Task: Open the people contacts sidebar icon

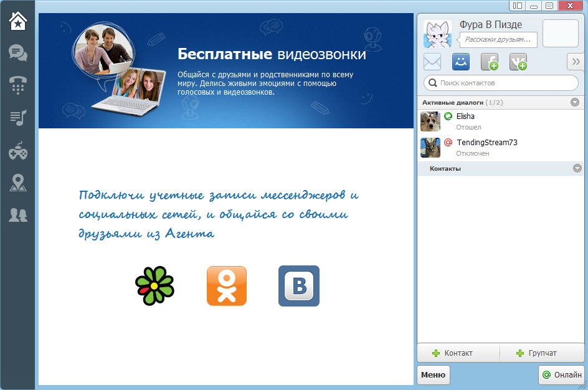Action: [17, 215]
